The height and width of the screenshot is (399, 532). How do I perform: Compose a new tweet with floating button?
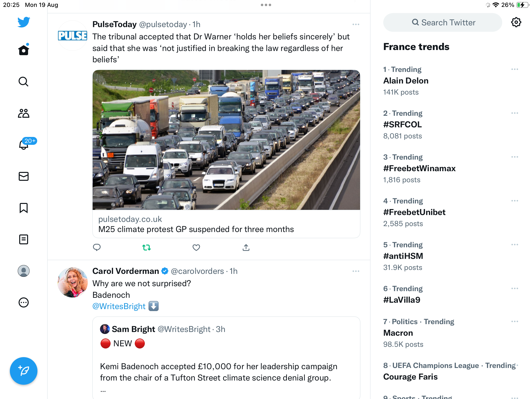24,371
